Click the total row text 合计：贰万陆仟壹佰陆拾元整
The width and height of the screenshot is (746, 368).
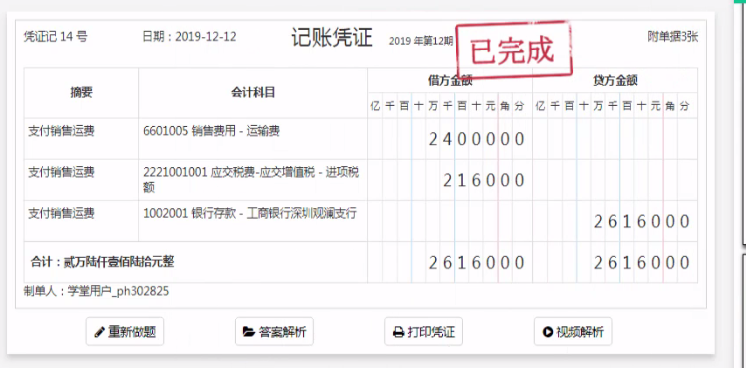[x=102, y=262]
